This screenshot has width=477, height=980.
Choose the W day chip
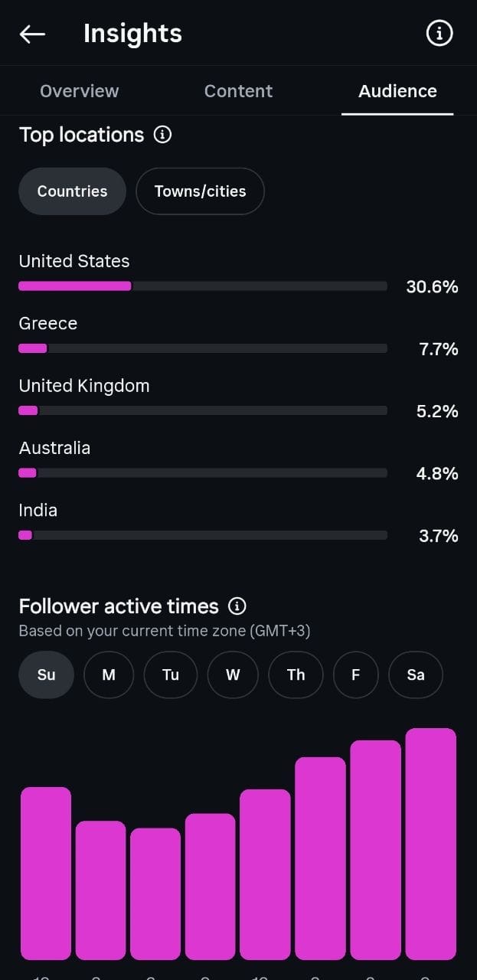tap(233, 675)
